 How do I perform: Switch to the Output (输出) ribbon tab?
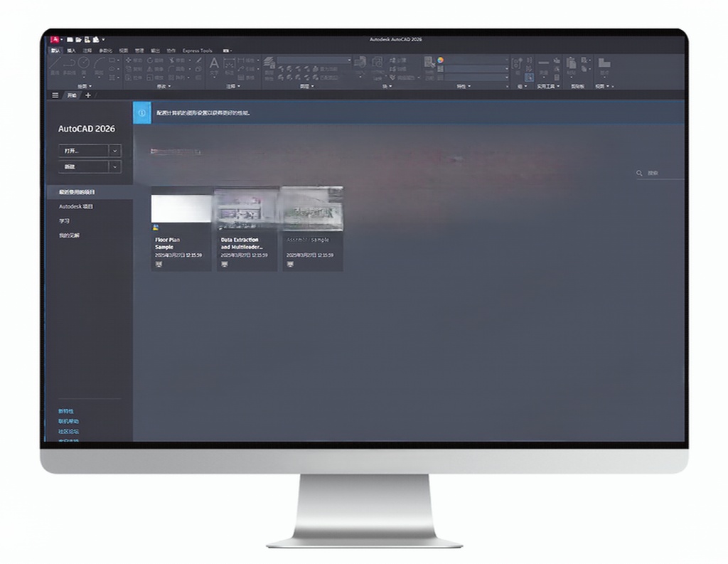[x=155, y=50]
